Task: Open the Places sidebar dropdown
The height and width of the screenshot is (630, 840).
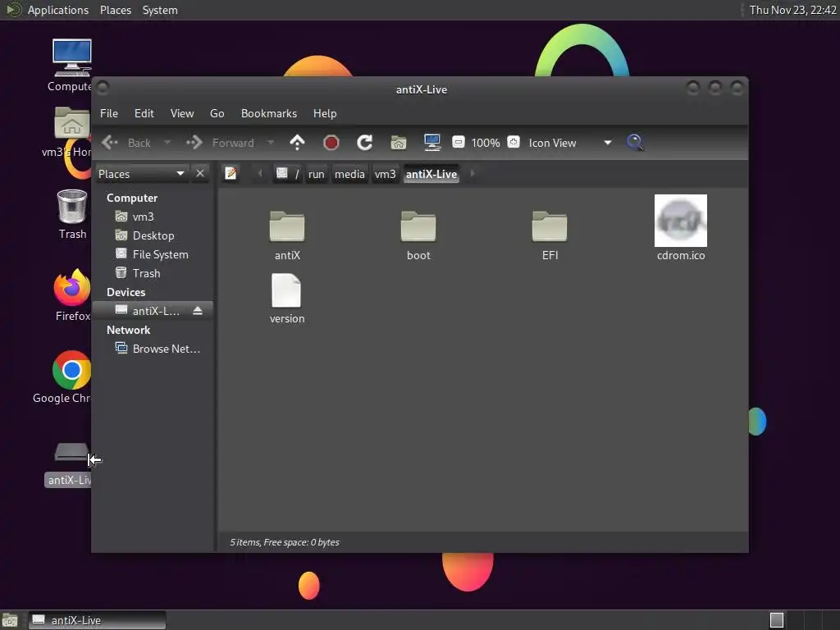Action: tap(142, 174)
